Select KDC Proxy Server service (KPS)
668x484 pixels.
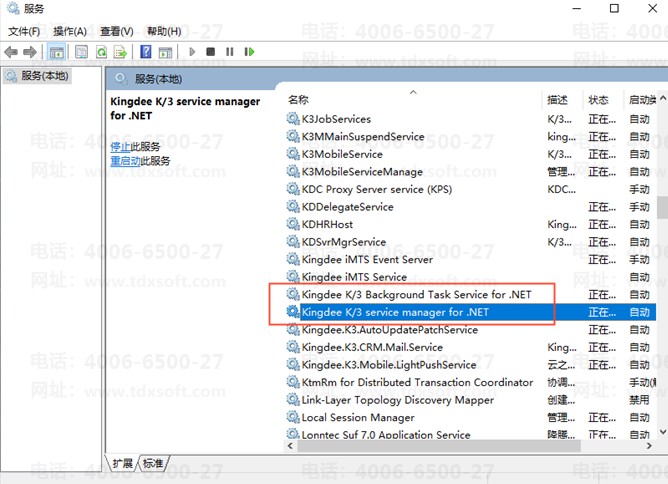(470, 189)
